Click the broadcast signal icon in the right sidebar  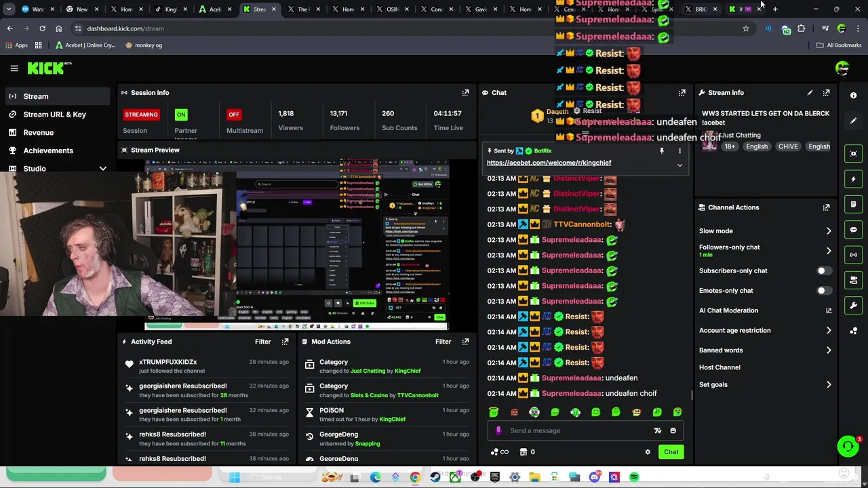point(854,255)
